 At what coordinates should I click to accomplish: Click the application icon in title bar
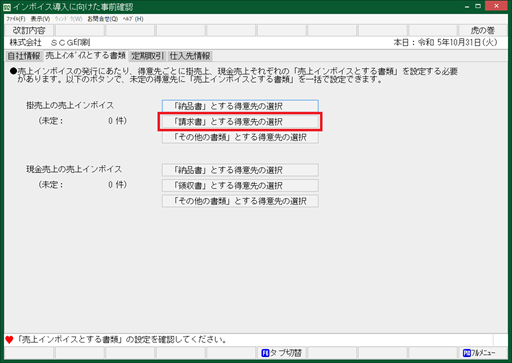click(7, 7)
